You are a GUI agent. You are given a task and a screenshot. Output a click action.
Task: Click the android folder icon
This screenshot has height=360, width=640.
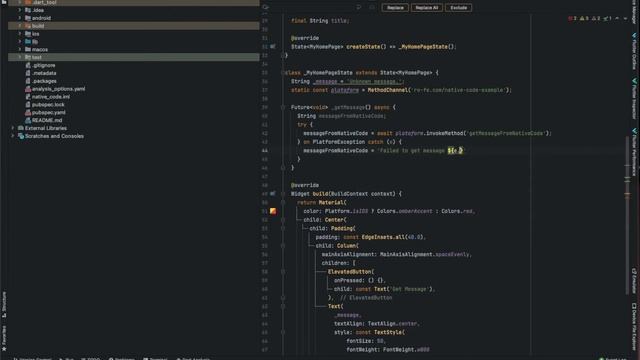pyautogui.click(x=28, y=18)
